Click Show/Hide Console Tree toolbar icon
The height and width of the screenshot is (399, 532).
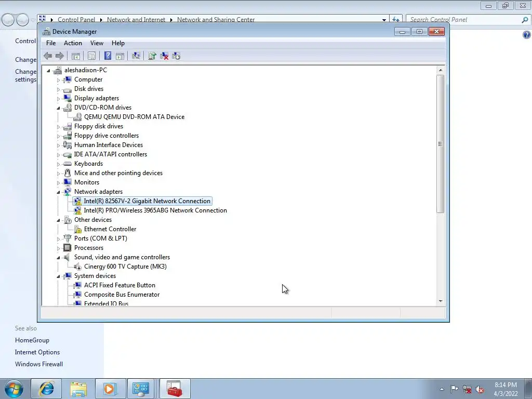click(x=76, y=56)
